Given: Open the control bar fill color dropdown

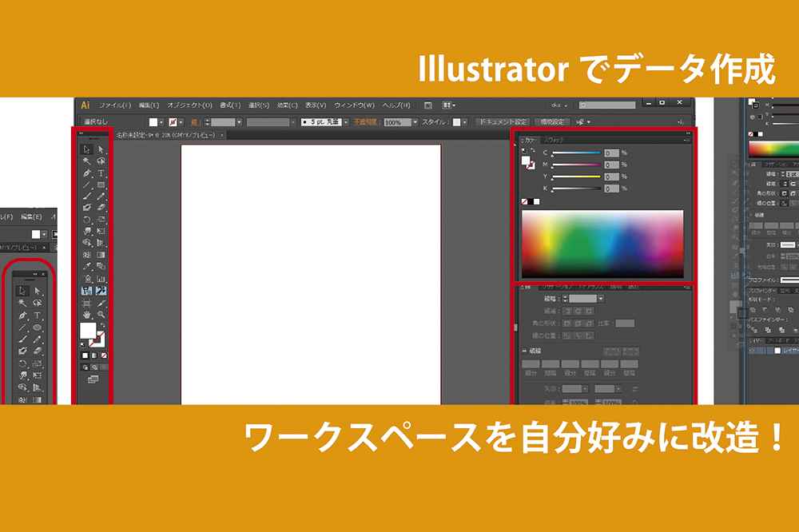Looking at the screenshot, I should point(161,122).
